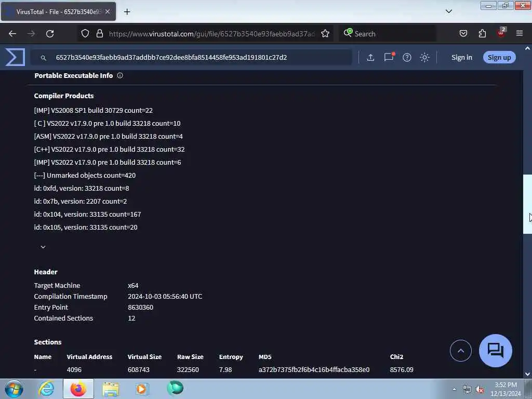Click the 'id: 0x104, version: 33135' line
This screenshot has height=399, width=532.
tap(87, 214)
